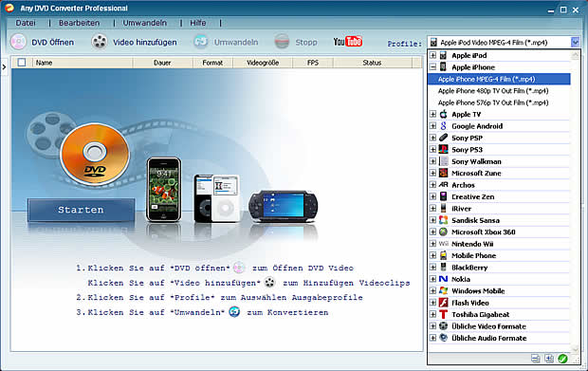Click the Stopp toolbar icon
Screen dimensions: 588x371
(282, 42)
